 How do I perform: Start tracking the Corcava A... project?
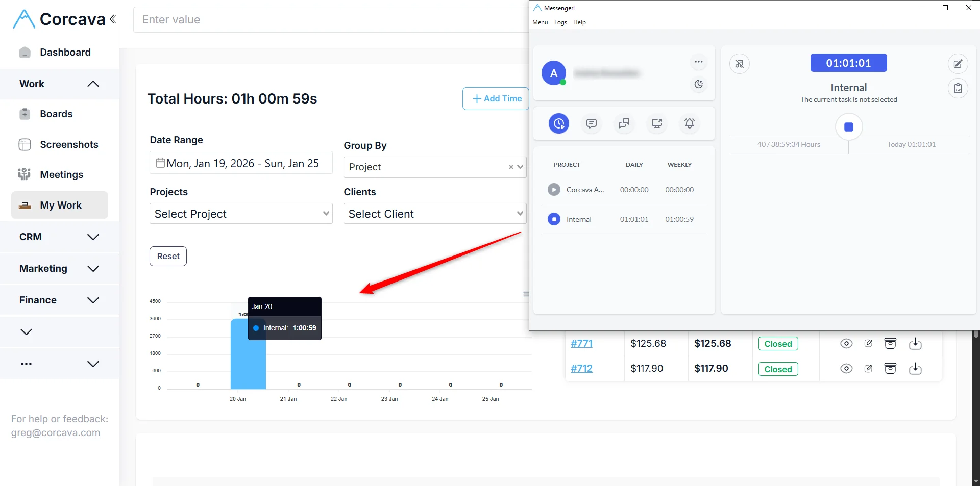(554, 190)
